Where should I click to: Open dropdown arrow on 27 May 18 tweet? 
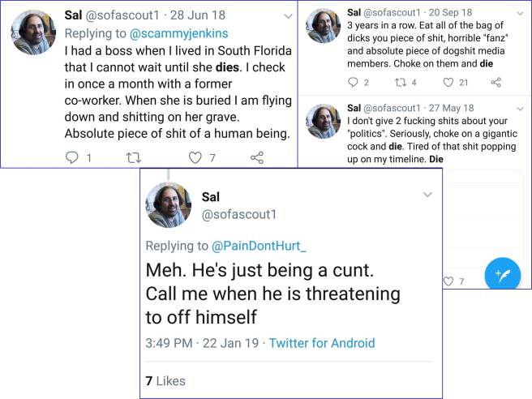pyautogui.click(x=517, y=107)
